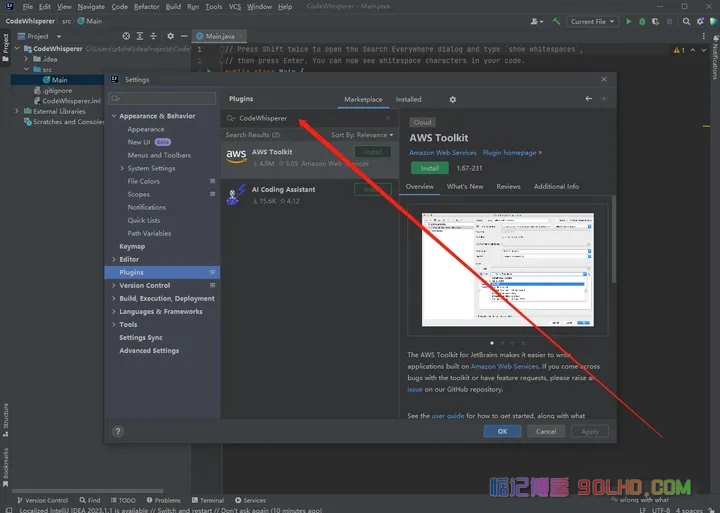Click the help question mark button

pyautogui.click(x=118, y=431)
